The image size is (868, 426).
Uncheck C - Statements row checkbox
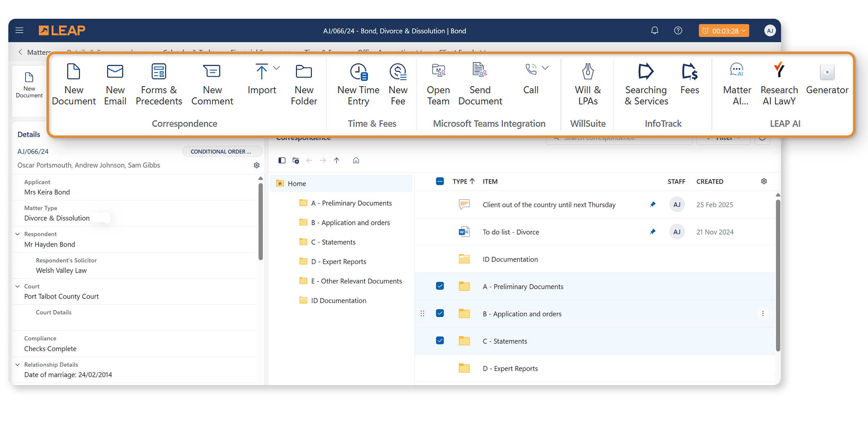(x=440, y=341)
